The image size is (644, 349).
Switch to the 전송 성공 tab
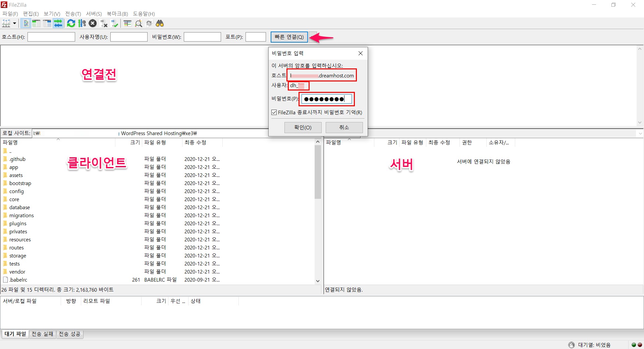click(70, 334)
